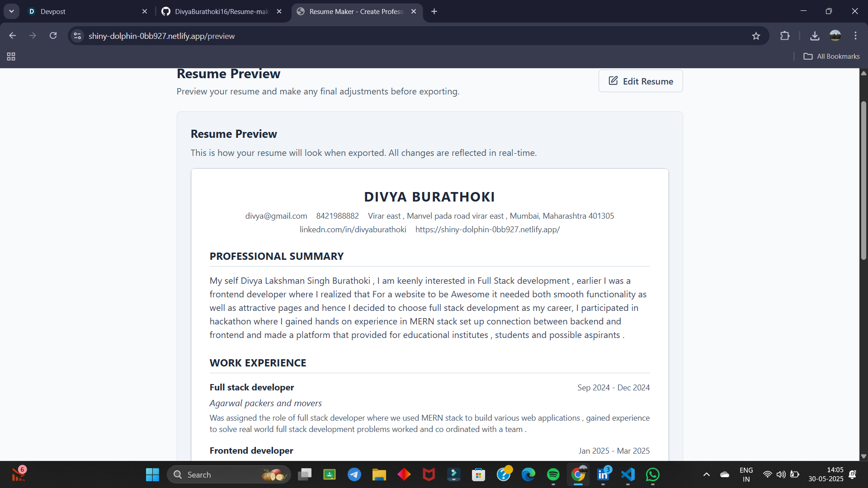Viewport: 868px width, 488px height.
Task: Open the Extensions puzzle icon
Action: [x=785, y=36]
